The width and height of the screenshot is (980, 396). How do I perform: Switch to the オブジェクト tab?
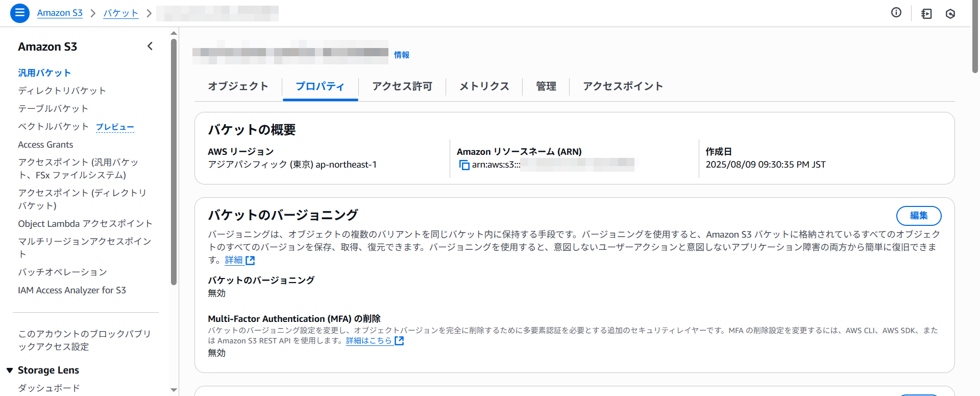coord(238,86)
